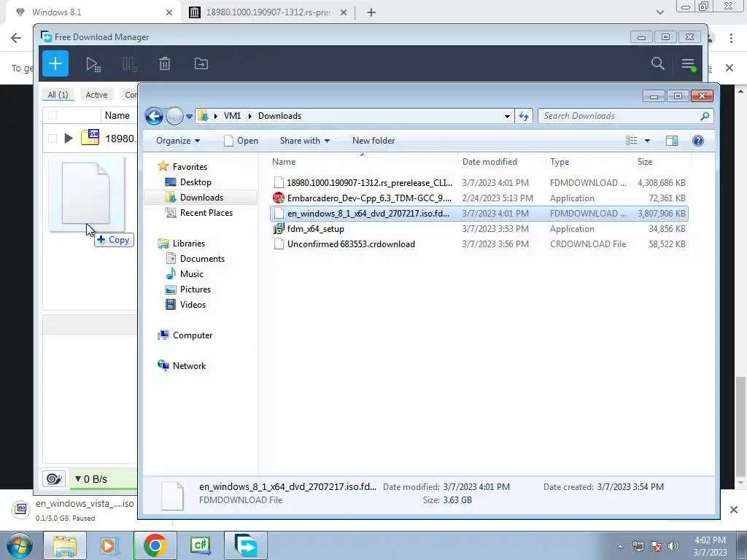Toggle snail speed mode icon
Screen dimensions: 747x560
click(x=54, y=478)
